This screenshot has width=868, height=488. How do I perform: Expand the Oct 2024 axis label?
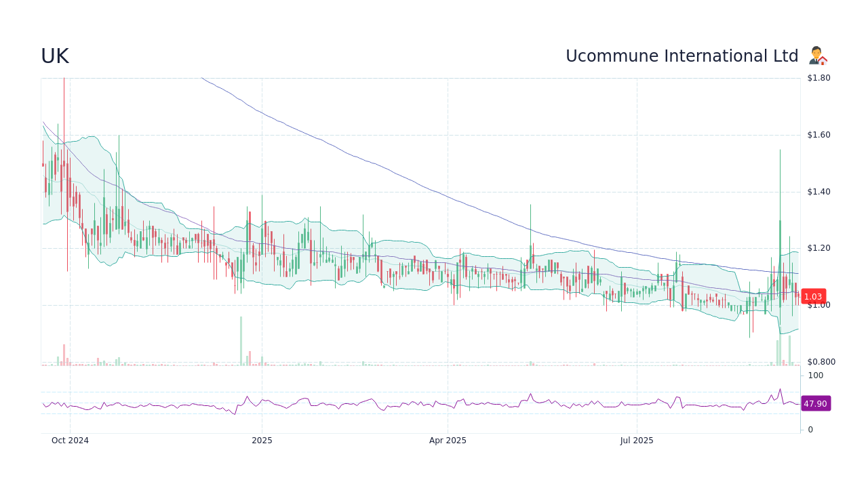pos(70,440)
